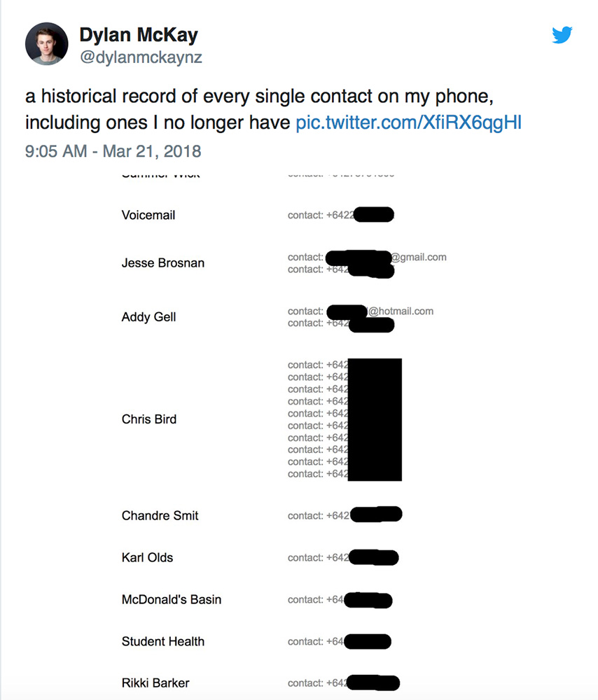Select the Rikki Barker contact name
The image size is (598, 700).
[x=155, y=683]
